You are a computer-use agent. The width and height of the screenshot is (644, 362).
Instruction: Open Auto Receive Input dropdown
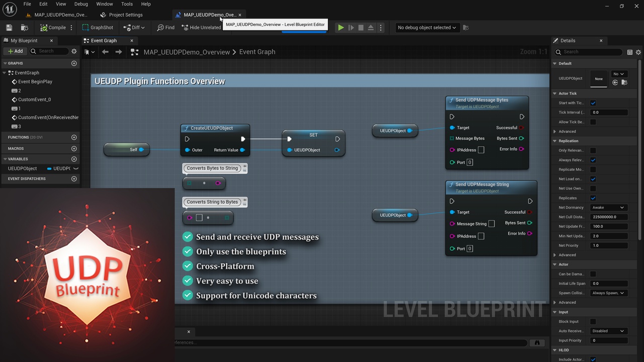click(x=608, y=331)
